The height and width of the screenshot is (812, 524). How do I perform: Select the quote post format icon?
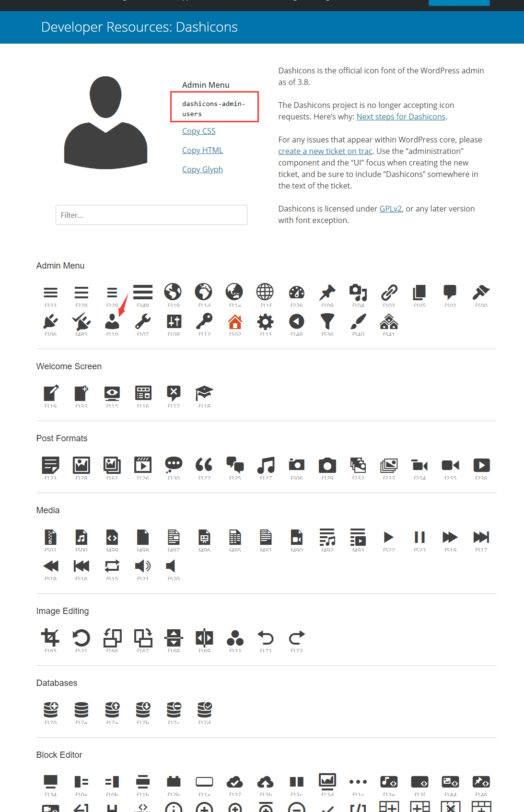(x=204, y=465)
